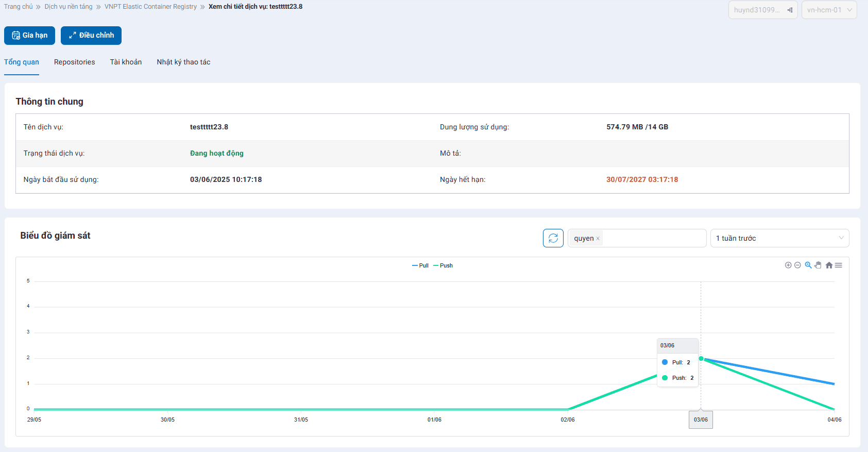Expand the vn-hcm-01 region selector
This screenshot has width=868, height=452.
[x=829, y=10]
